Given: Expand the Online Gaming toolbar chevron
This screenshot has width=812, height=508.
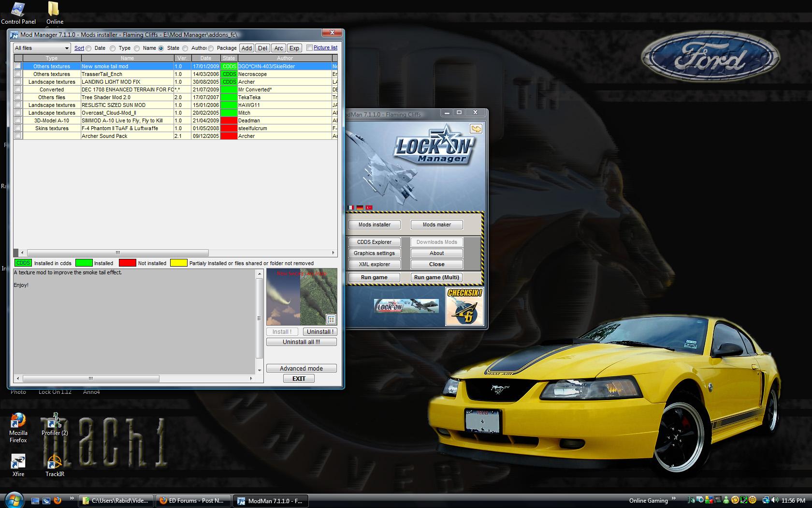Looking at the screenshot, I should 674,498.
